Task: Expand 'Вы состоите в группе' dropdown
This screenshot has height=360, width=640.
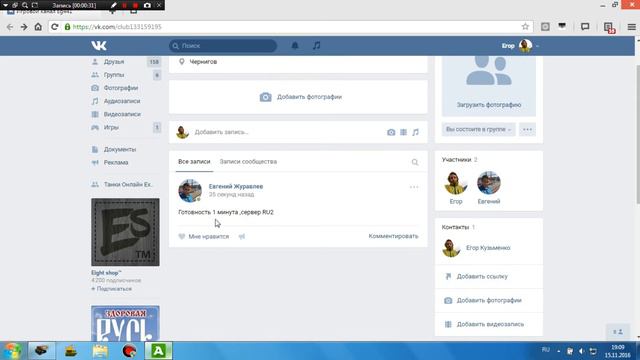Action: pyautogui.click(x=478, y=129)
